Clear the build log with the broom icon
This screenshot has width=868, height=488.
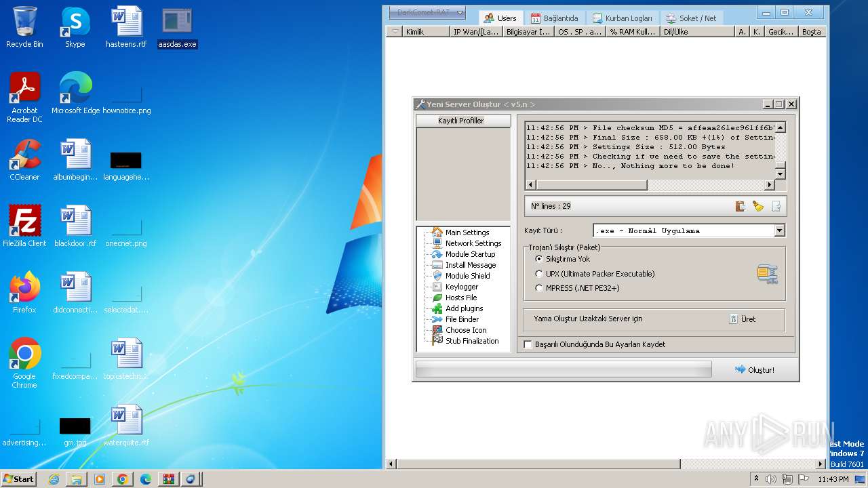[758, 206]
